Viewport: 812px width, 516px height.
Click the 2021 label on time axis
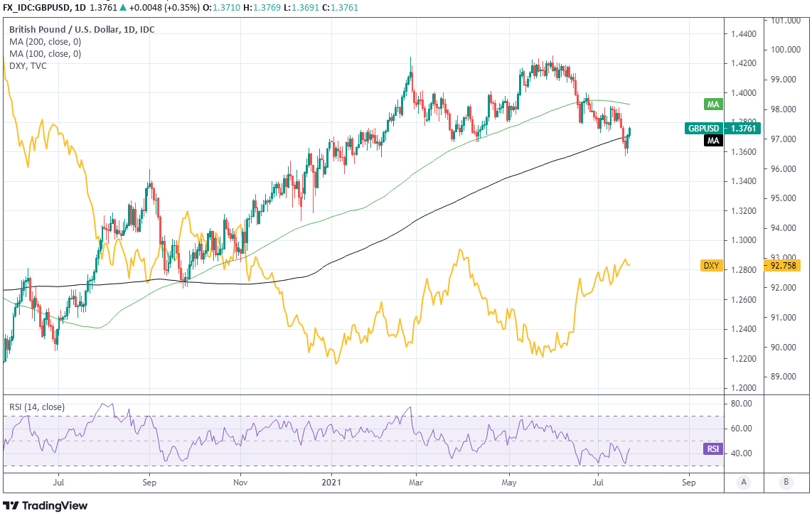pyautogui.click(x=332, y=480)
